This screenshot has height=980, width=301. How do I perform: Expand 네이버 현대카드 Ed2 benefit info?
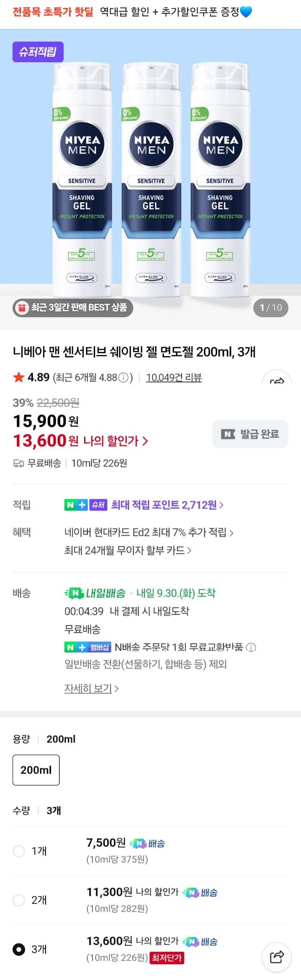(149, 532)
